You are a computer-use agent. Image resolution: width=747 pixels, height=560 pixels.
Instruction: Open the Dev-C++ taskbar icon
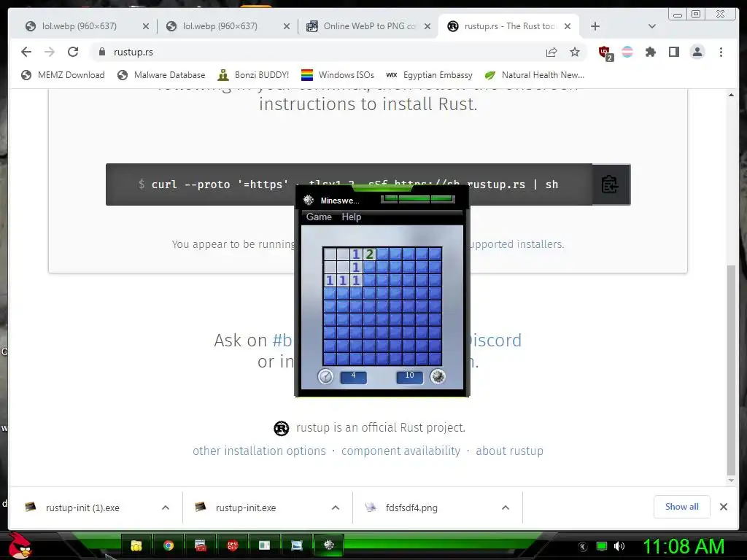(x=232, y=545)
